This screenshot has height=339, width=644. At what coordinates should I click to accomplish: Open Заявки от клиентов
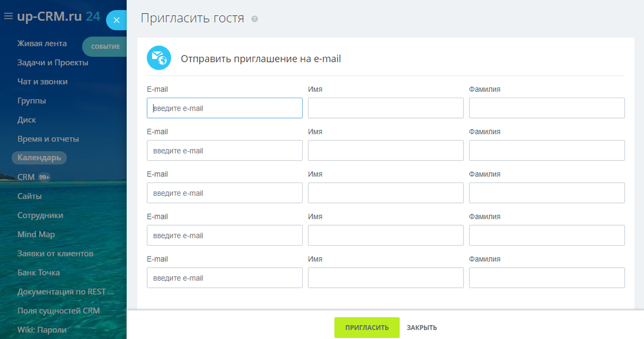(55, 253)
